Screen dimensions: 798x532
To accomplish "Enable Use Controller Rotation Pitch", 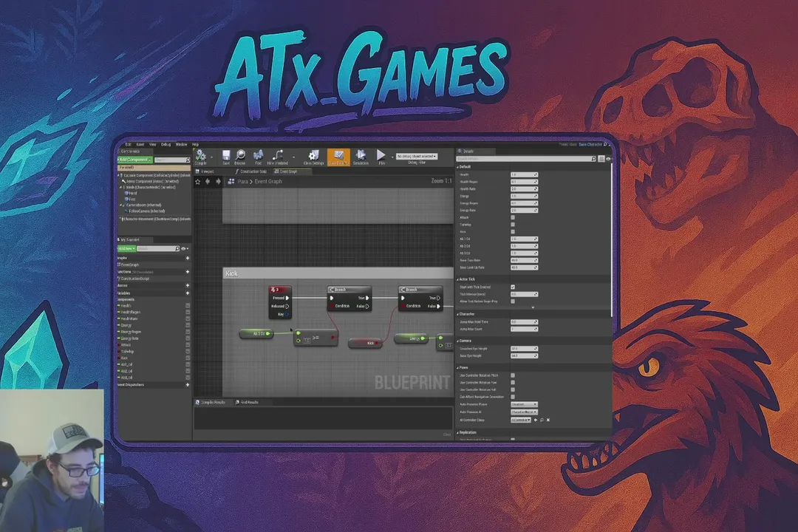I will tap(513, 375).
